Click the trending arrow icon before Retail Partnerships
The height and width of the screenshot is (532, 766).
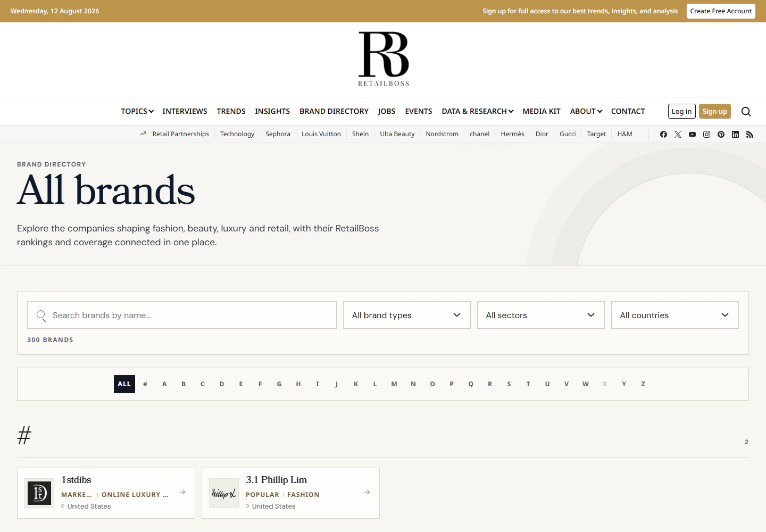click(143, 134)
